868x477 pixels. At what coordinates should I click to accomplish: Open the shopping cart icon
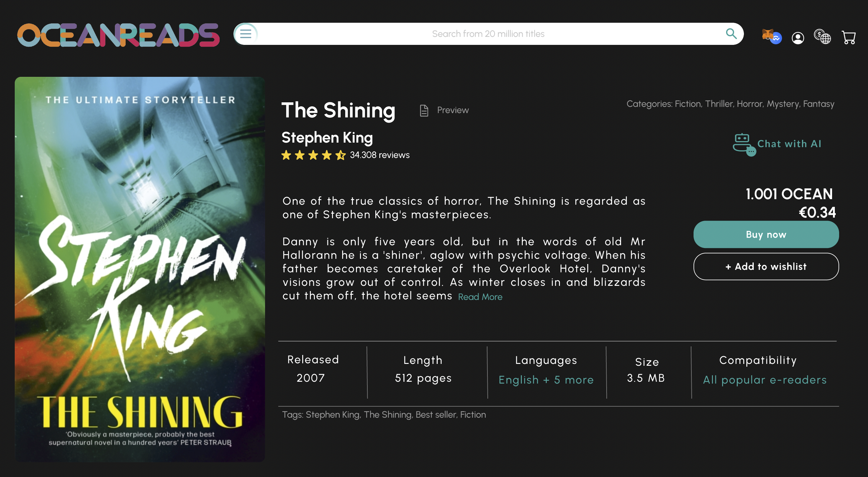pos(848,37)
